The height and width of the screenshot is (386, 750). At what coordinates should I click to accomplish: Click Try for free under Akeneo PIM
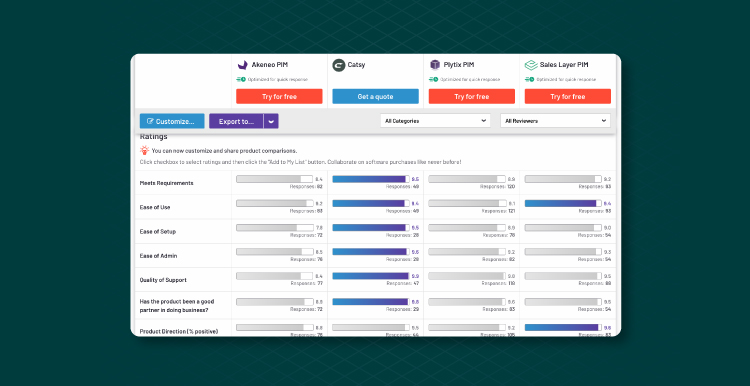point(279,96)
